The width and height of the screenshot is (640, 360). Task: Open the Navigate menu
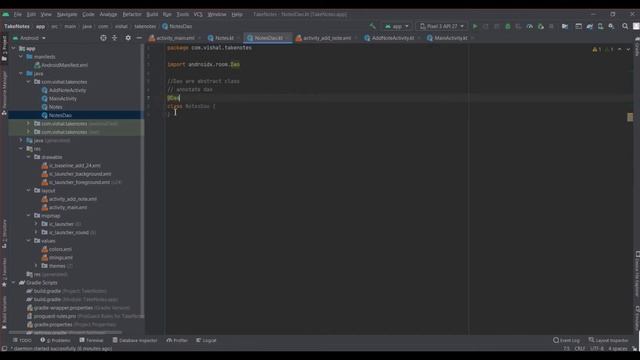[x=67, y=14]
